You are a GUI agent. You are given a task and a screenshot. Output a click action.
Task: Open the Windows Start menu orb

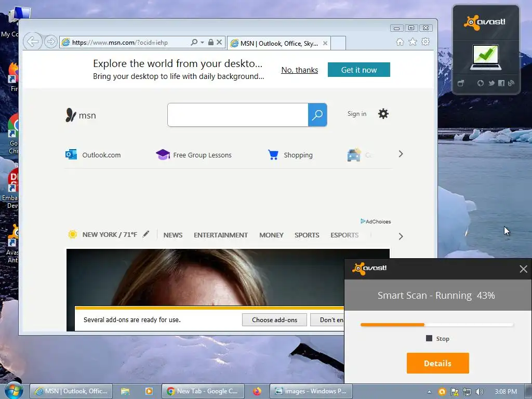(x=14, y=391)
